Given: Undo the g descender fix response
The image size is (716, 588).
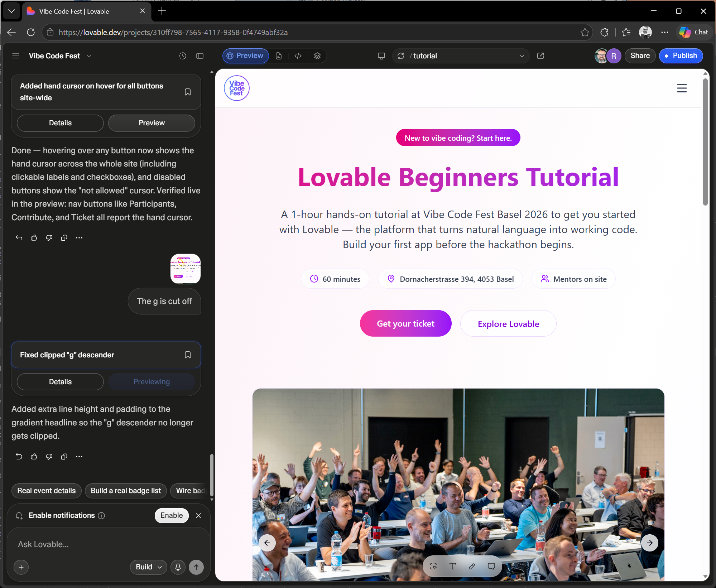Looking at the screenshot, I should tap(19, 457).
